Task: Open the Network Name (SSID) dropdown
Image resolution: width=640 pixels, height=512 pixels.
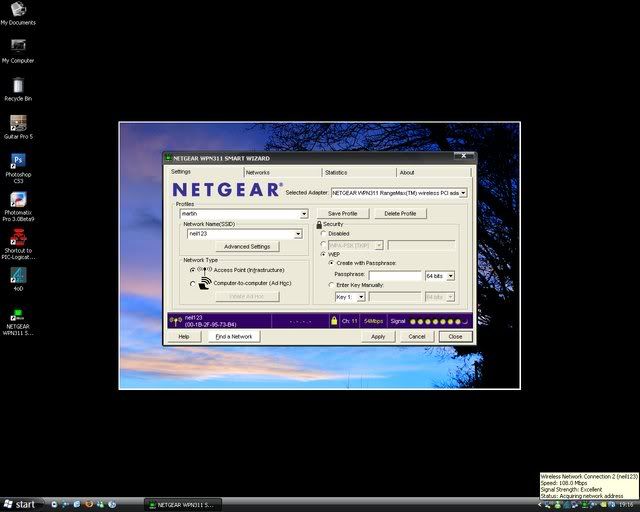Action: pos(297,234)
